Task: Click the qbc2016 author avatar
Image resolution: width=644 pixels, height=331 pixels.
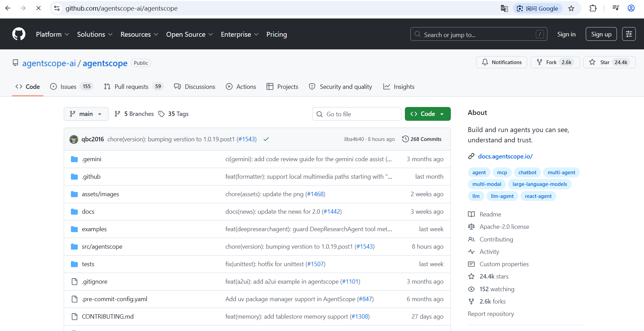Action: tap(74, 139)
